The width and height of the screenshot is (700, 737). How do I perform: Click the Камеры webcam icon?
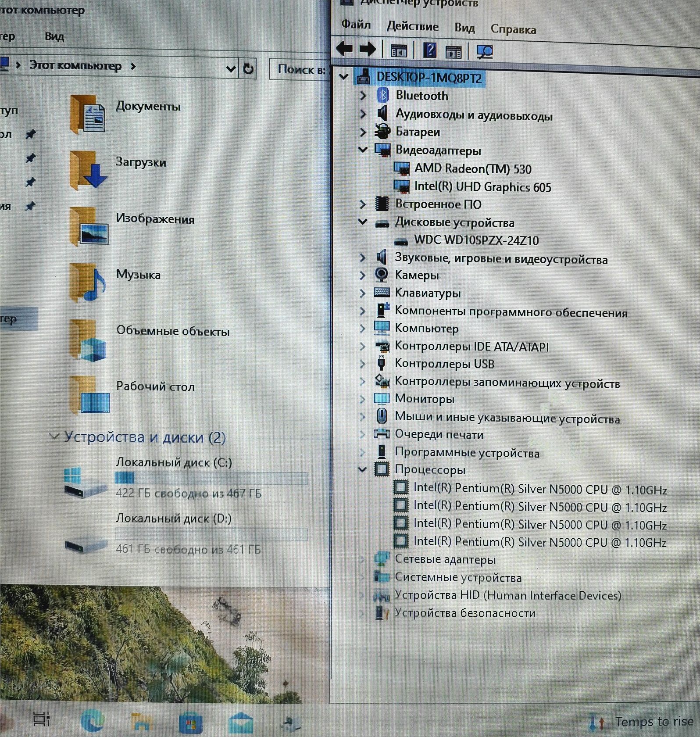(x=382, y=275)
